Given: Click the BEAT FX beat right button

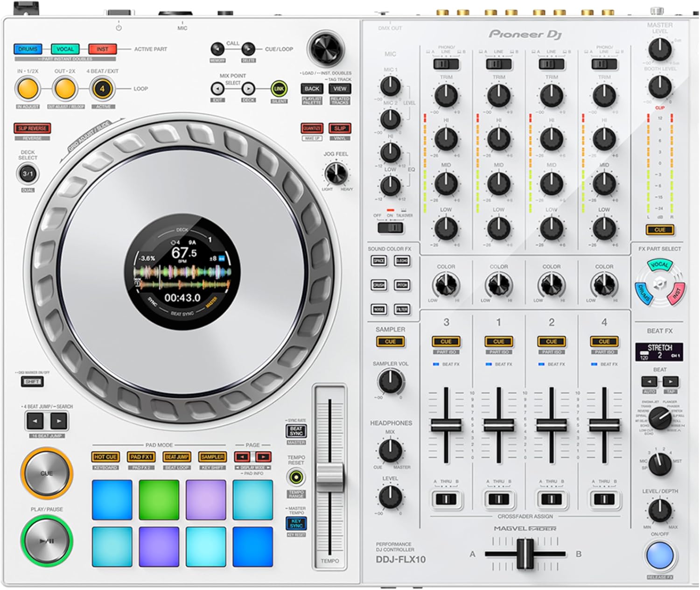Looking at the screenshot, I should (x=671, y=381).
